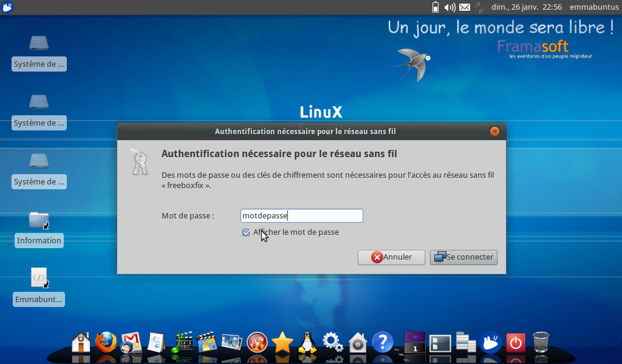This screenshot has height=364, width=622.
Task: Open the trash can in the dock
Action: point(541,343)
